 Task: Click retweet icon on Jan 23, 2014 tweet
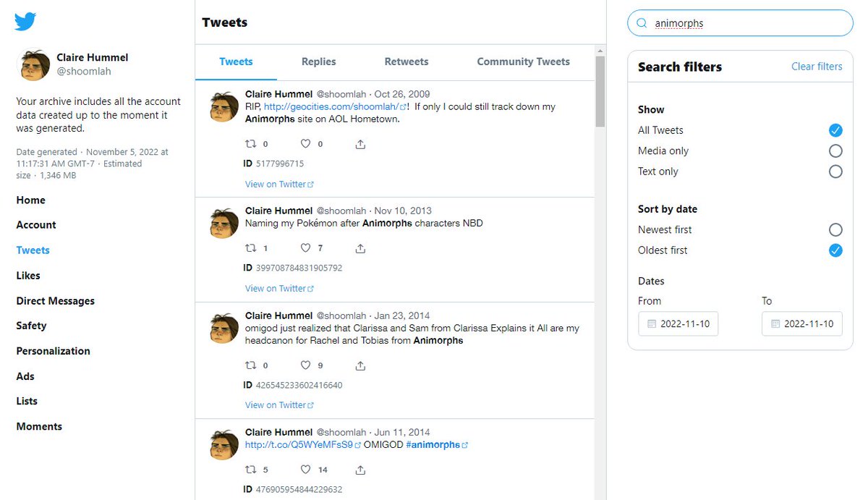[x=251, y=365]
